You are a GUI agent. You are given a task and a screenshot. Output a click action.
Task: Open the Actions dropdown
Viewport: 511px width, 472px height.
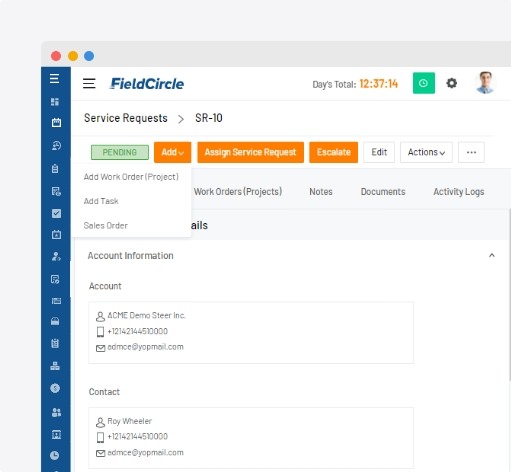coord(426,152)
